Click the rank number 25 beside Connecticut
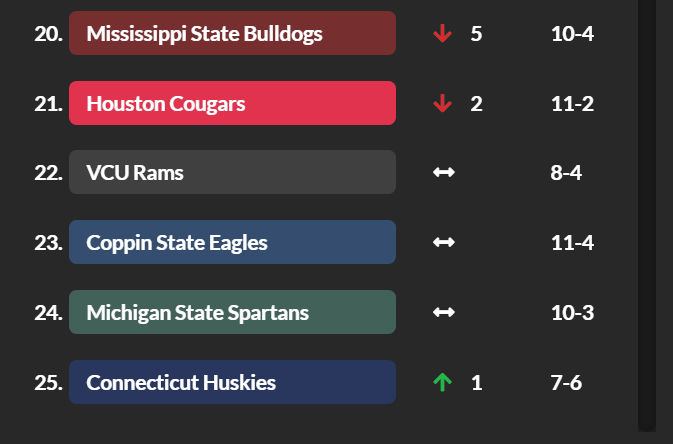The image size is (673, 444). (48, 383)
